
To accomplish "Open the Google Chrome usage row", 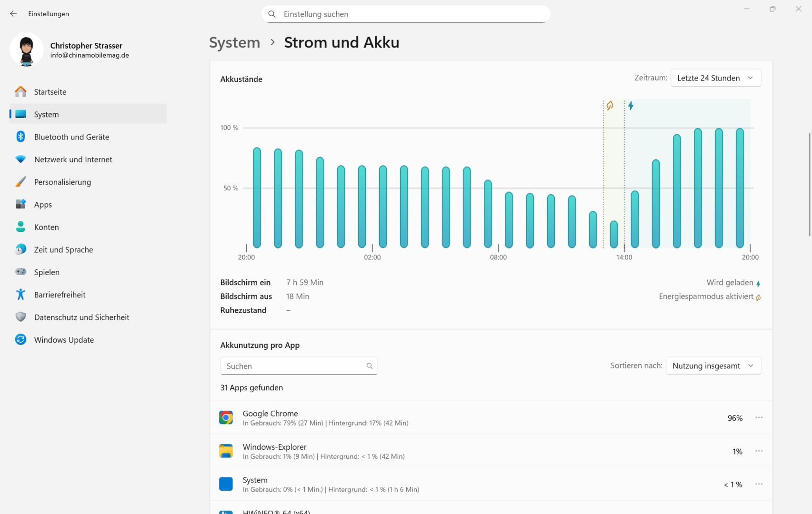I will (x=491, y=417).
